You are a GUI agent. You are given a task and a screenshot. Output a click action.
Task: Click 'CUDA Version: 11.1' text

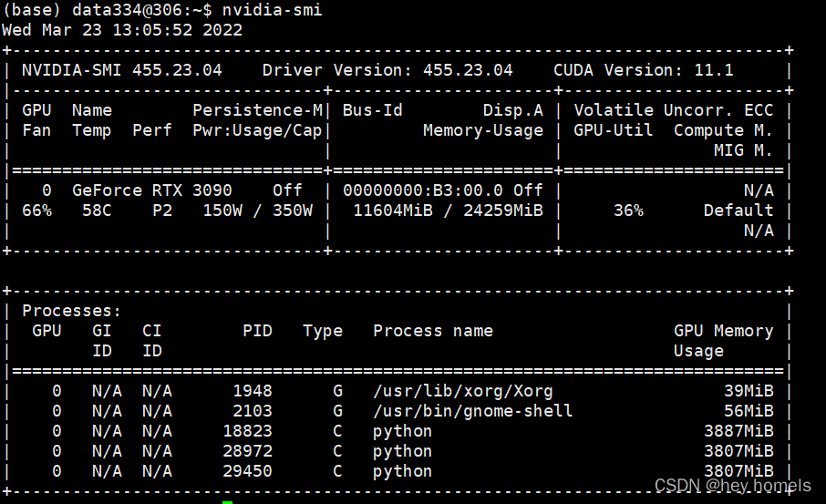click(644, 70)
